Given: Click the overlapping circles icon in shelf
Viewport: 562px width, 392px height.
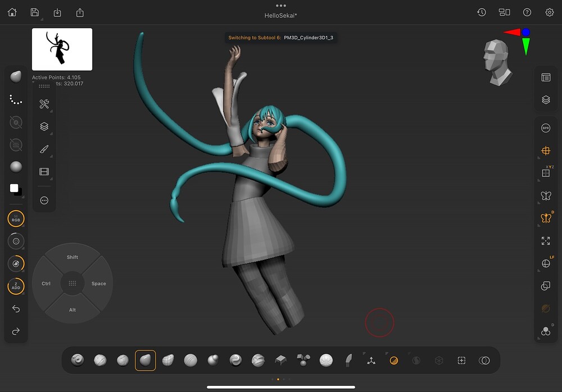Looking at the screenshot, I should 484,361.
